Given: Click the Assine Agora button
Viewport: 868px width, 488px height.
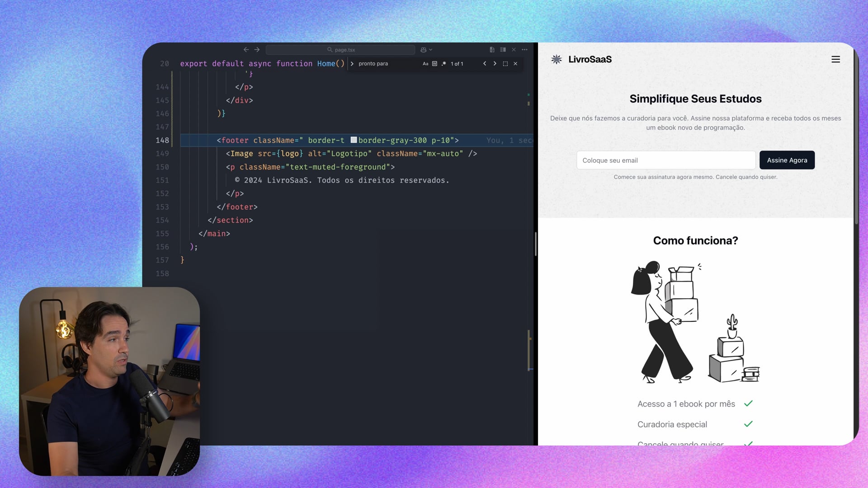Looking at the screenshot, I should pyautogui.click(x=787, y=160).
